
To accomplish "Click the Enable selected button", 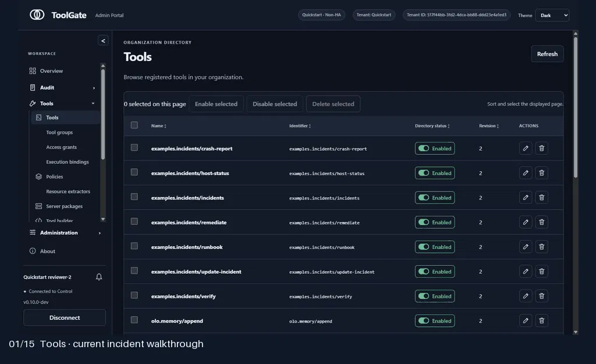I will pos(216,104).
